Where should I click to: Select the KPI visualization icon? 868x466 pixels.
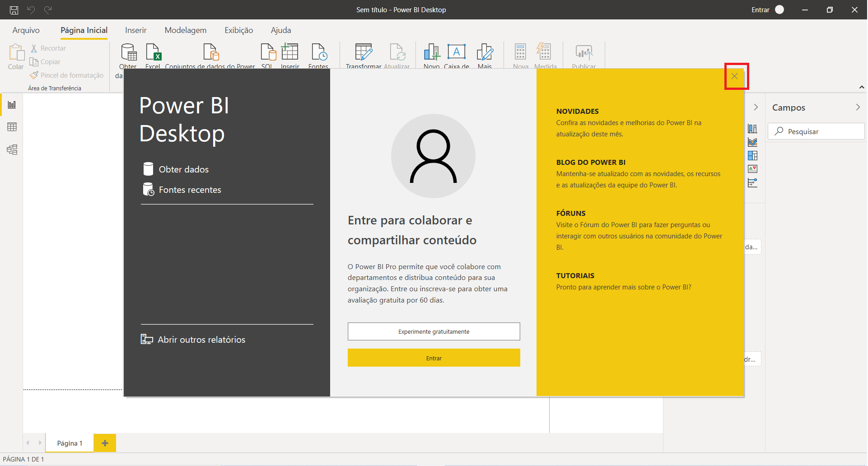752,169
